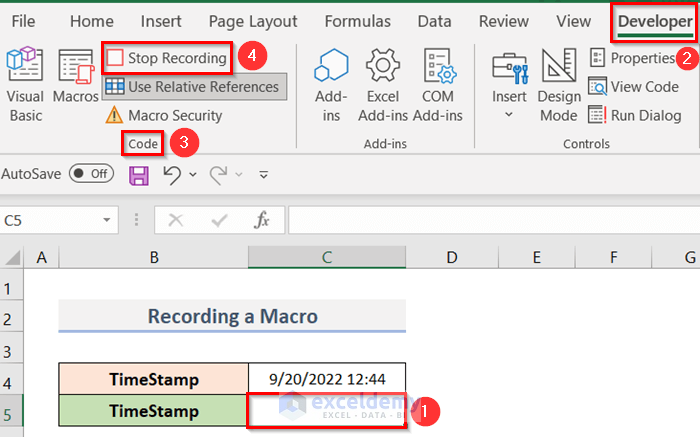Open the Data tab
This screenshot has width=700, height=437.
pos(434,21)
